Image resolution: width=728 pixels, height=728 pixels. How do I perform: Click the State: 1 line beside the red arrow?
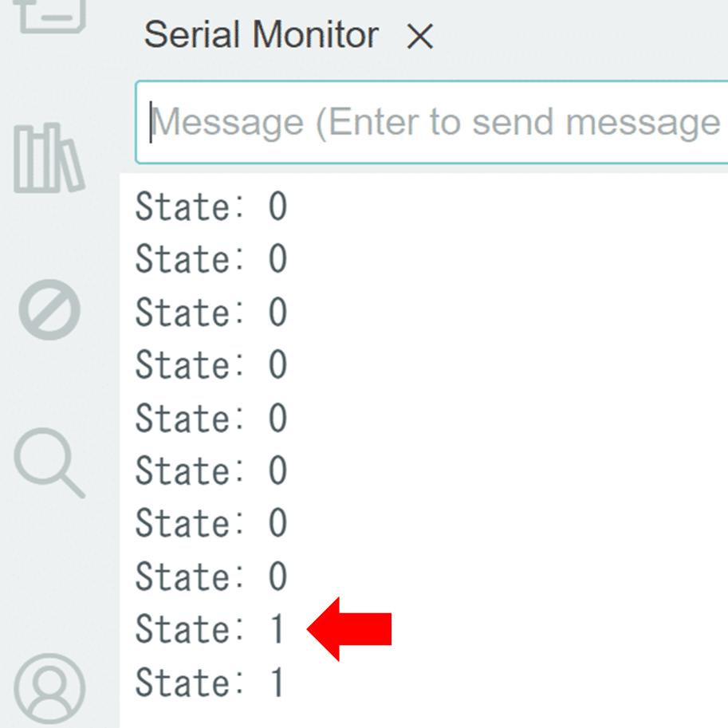pos(210,628)
